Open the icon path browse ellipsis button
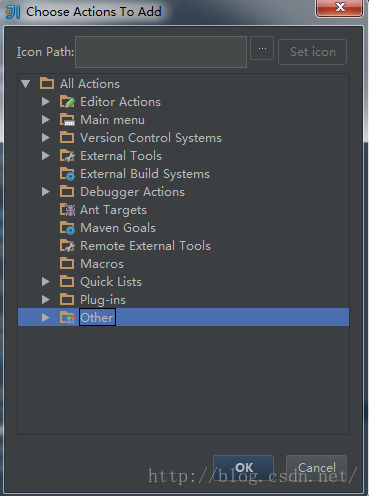The image size is (369, 496). point(262,48)
